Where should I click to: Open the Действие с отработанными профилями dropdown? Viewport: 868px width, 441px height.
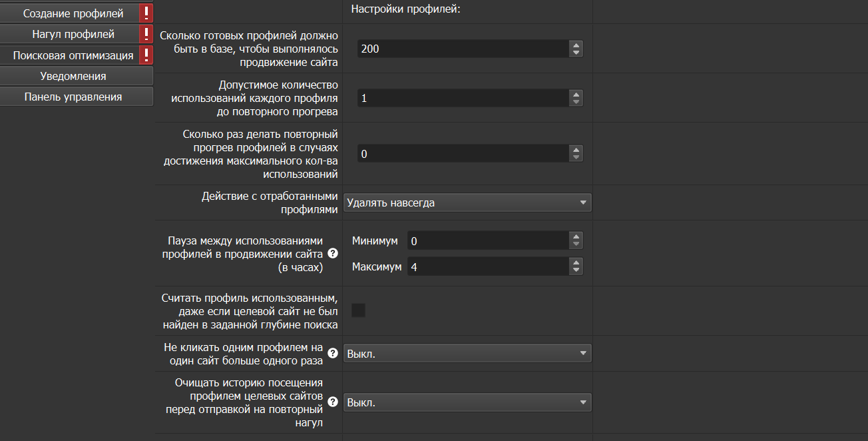pyautogui.click(x=467, y=203)
